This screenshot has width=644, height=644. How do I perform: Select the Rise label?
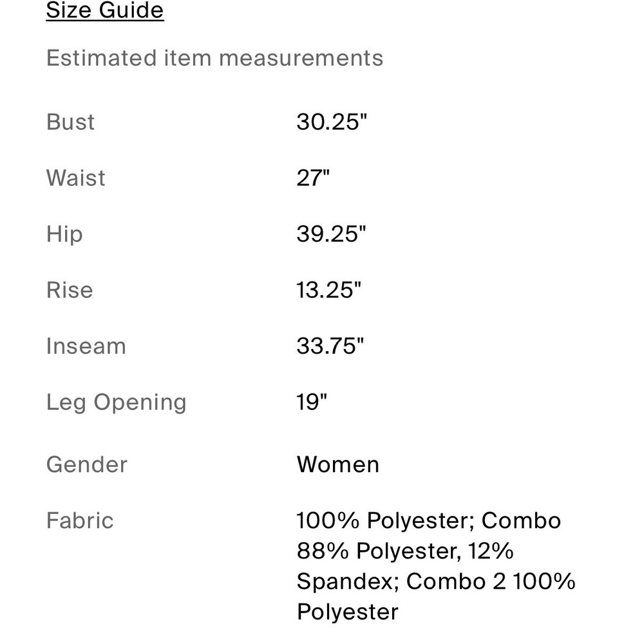click(x=70, y=290)
